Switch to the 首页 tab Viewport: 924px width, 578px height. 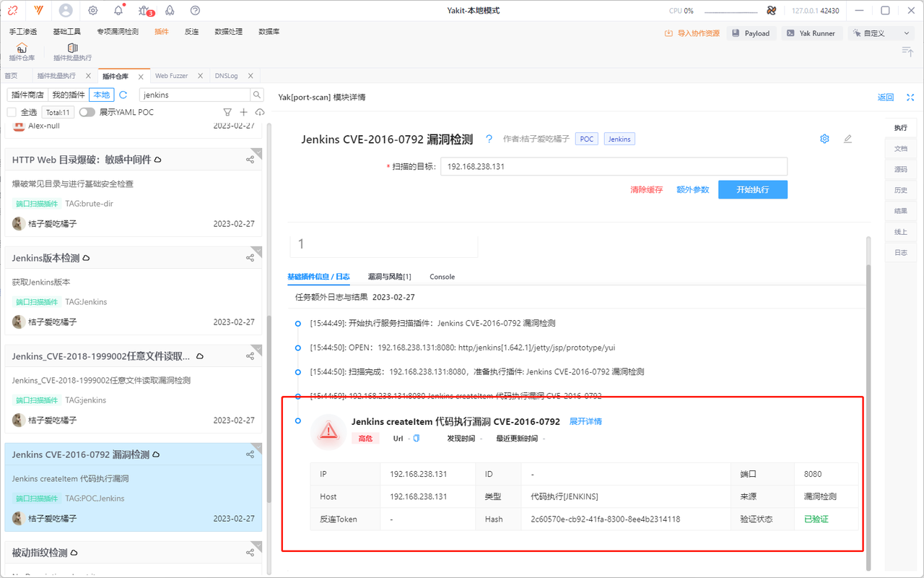(x=11, y=76)
